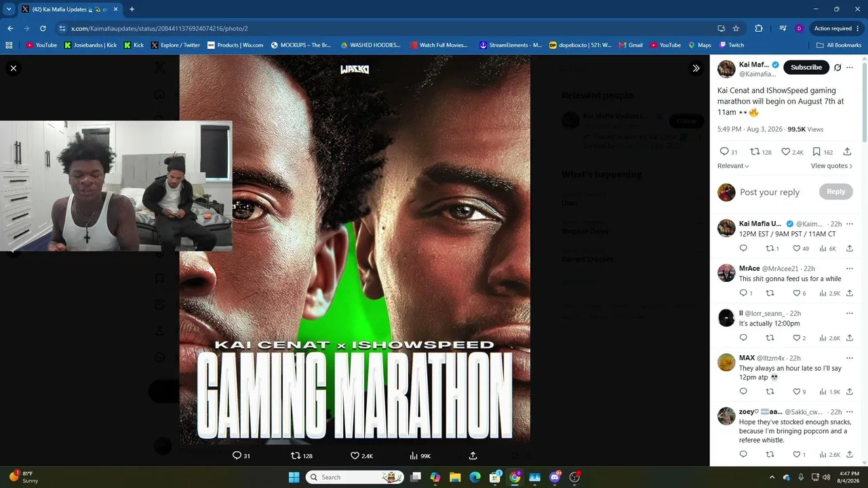View analytics icon showing 99K below photo
Image resolution: width=868 pixels, height=488 pixels.
click(420, 456)
